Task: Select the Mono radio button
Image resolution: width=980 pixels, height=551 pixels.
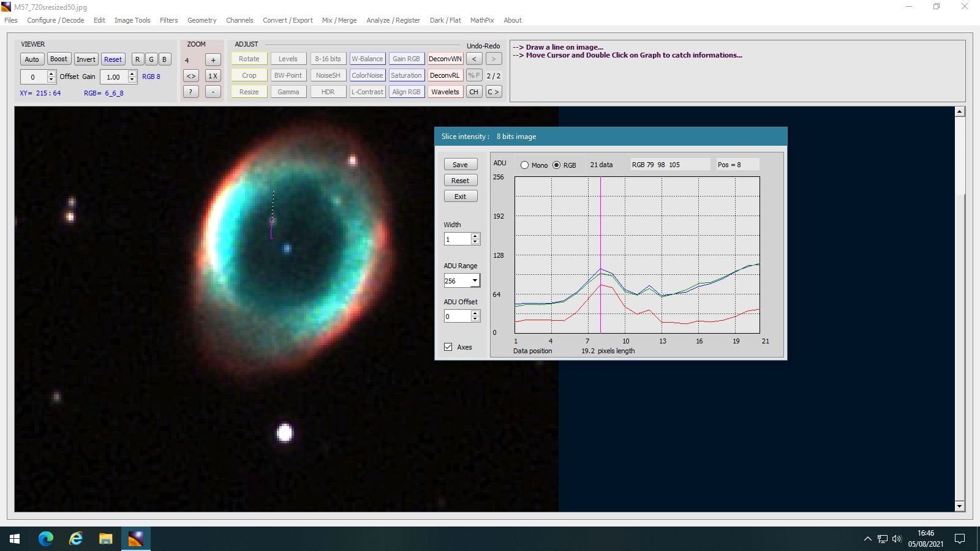Action: [x=525, y=165]
